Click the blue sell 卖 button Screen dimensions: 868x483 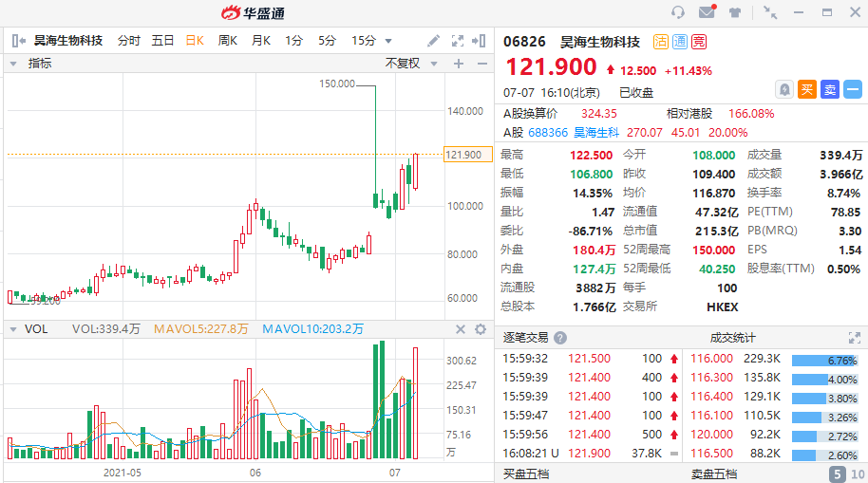point(830,89)
